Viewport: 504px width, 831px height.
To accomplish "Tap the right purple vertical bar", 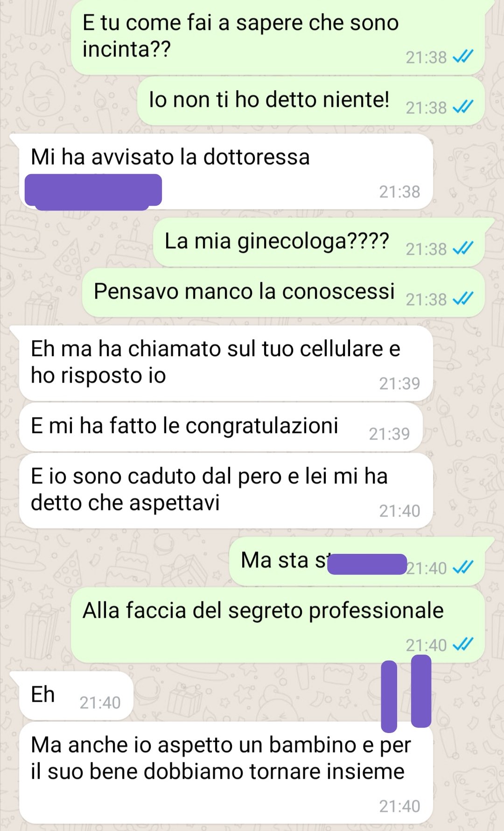I will coord(421,691).
